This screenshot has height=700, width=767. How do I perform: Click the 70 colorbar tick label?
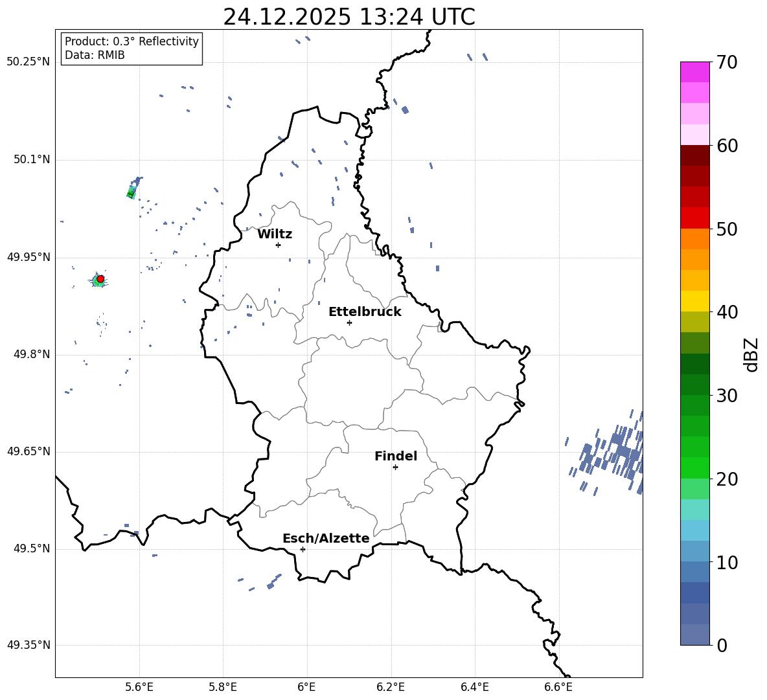coord(727,62)
